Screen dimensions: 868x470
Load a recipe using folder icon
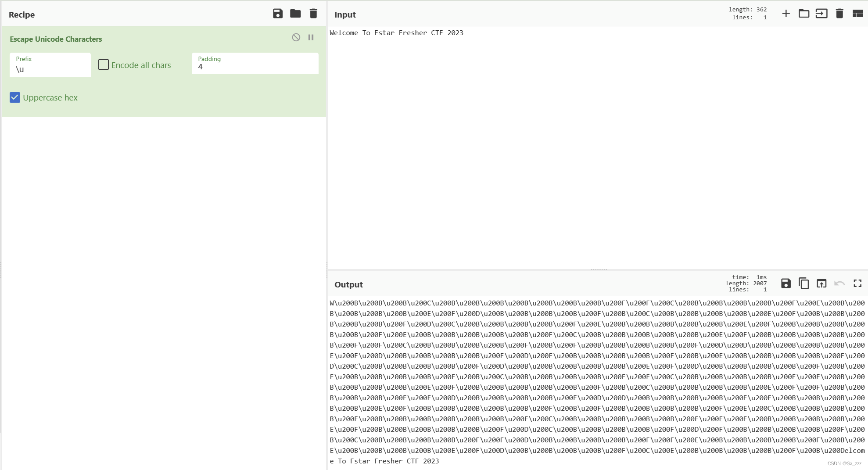pos(295,14)
